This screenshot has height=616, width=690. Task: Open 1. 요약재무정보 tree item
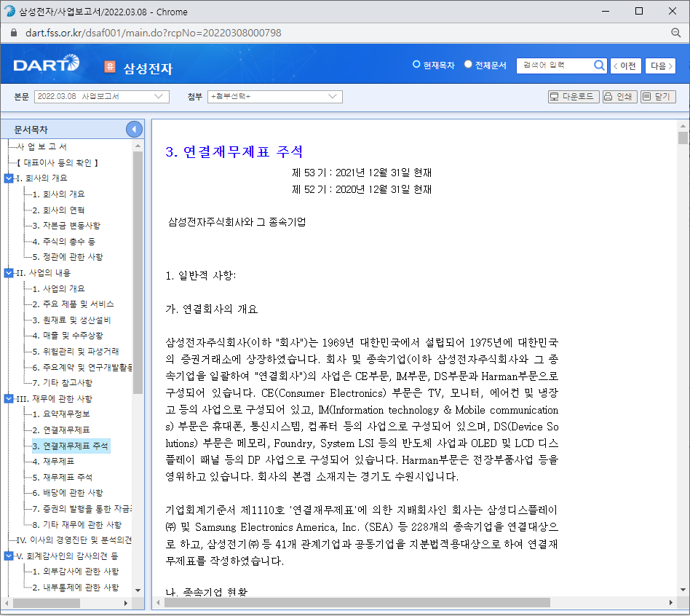61,414
